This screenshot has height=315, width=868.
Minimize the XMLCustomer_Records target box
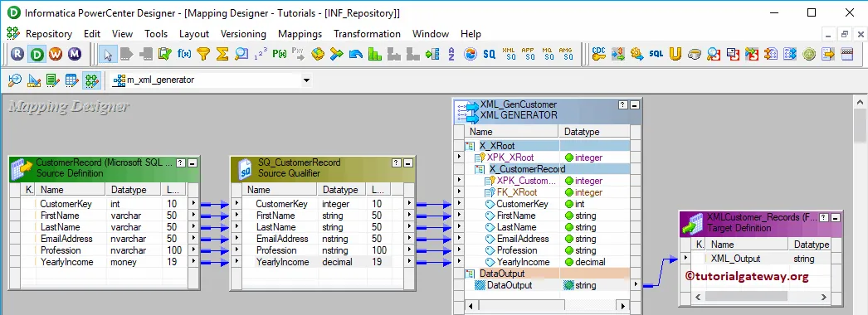[835, 217]
